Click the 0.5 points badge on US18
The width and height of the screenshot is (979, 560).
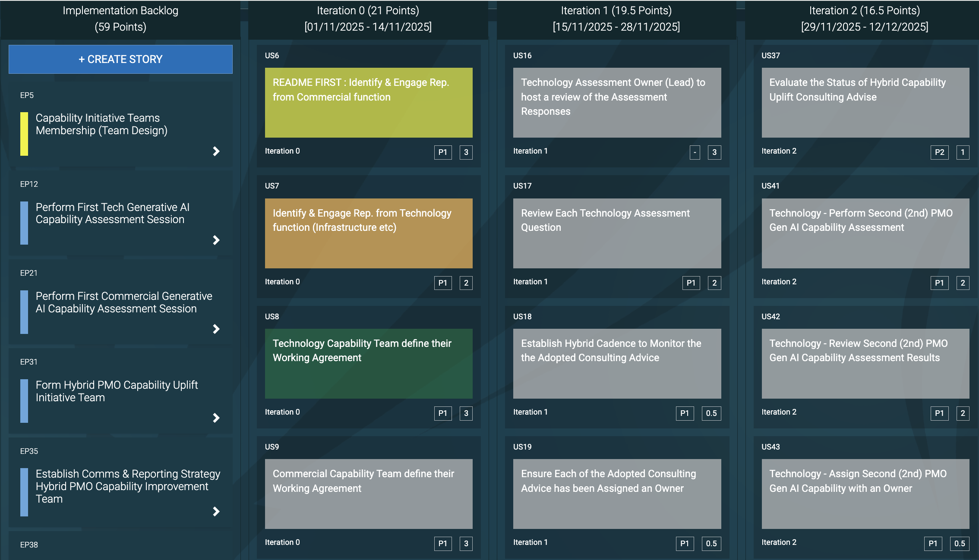[x=711, y=413]
